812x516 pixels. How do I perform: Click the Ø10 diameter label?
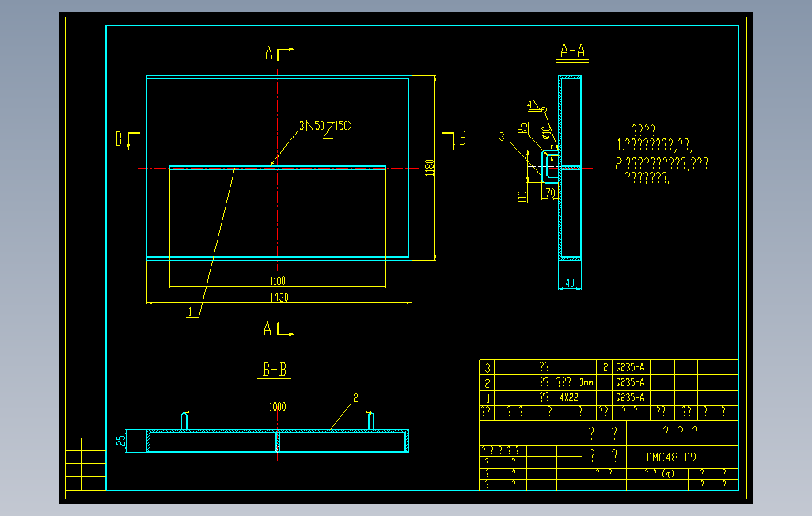tap(546, 133)
